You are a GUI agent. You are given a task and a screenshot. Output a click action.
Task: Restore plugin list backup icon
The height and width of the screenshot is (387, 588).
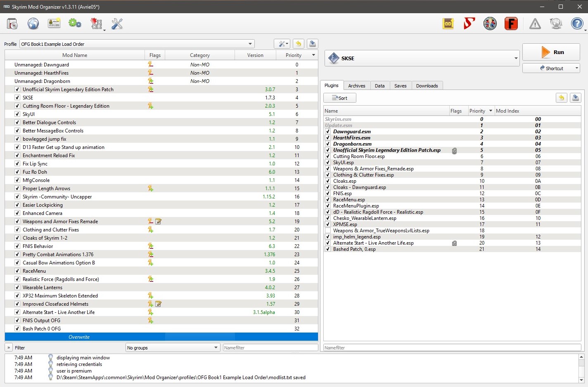561,98
